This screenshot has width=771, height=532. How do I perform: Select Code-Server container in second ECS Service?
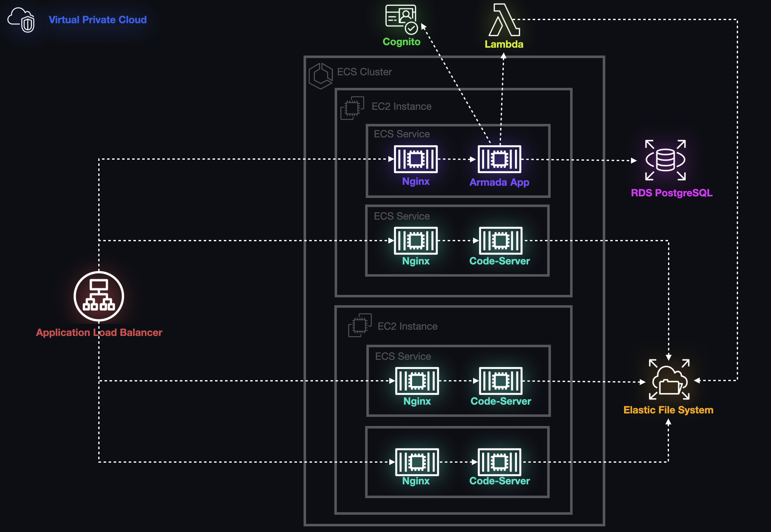[501, 240]
